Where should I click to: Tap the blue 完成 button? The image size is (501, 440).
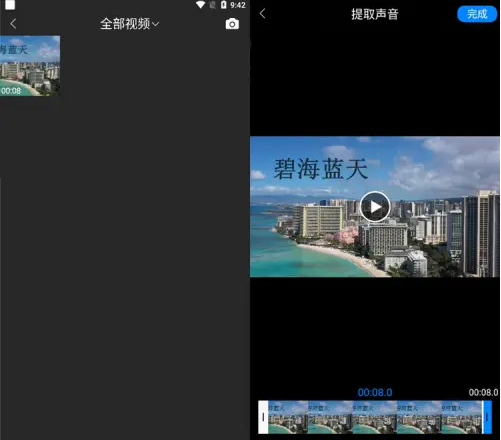[477, 14]
